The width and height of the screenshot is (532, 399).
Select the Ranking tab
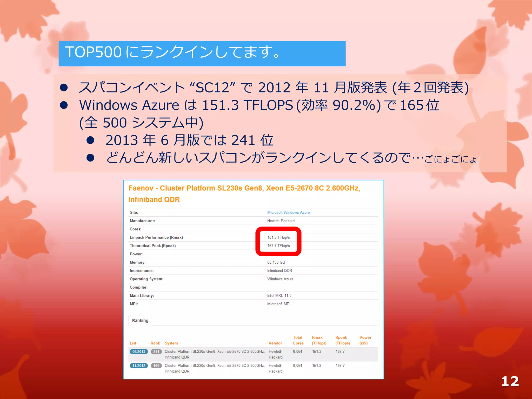pyautogui.click(x=140, y=320)
